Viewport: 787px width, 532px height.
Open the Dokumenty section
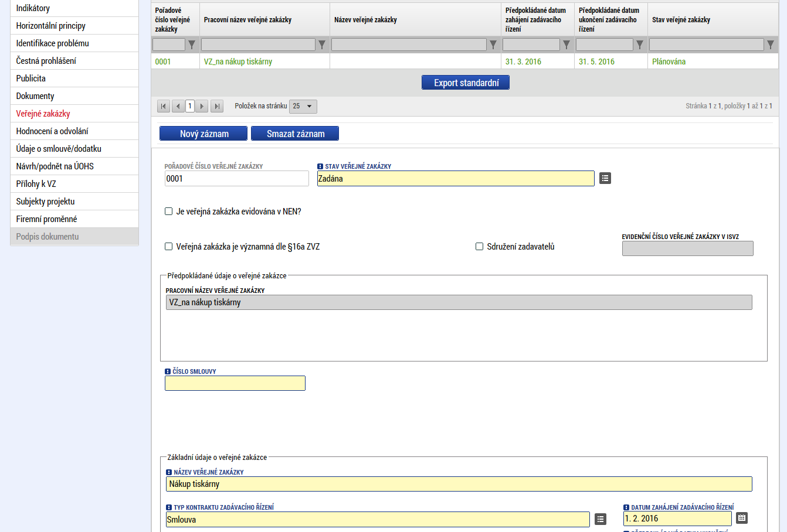74,96
